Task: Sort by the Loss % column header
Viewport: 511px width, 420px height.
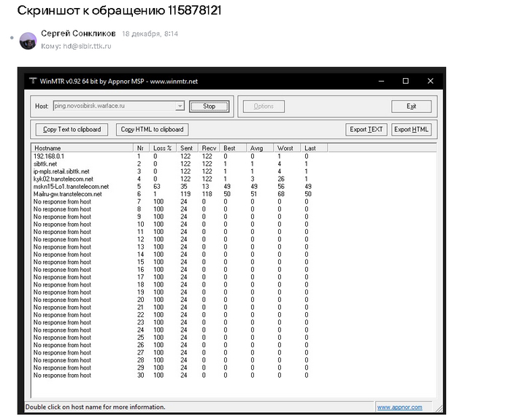Action: pos(163,148)
